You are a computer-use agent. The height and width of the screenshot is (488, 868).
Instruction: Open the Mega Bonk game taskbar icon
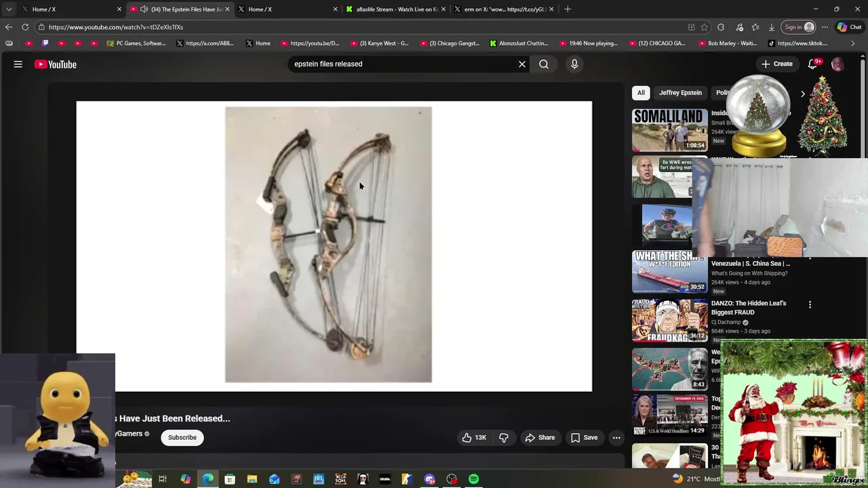click(340, 479)
